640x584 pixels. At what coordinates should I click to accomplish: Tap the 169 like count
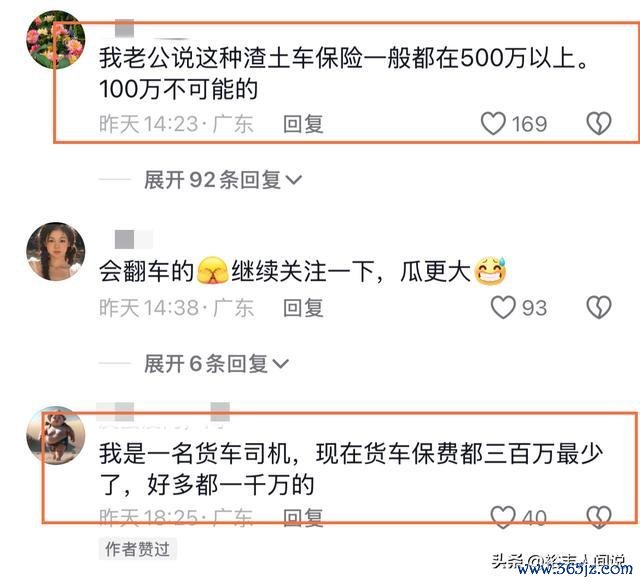[x=529, y=124]
